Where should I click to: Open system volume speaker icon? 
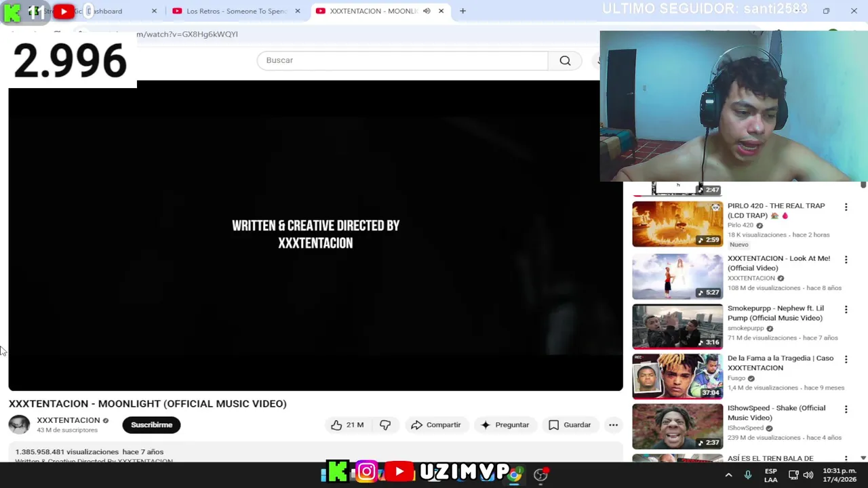click(808, 475)
